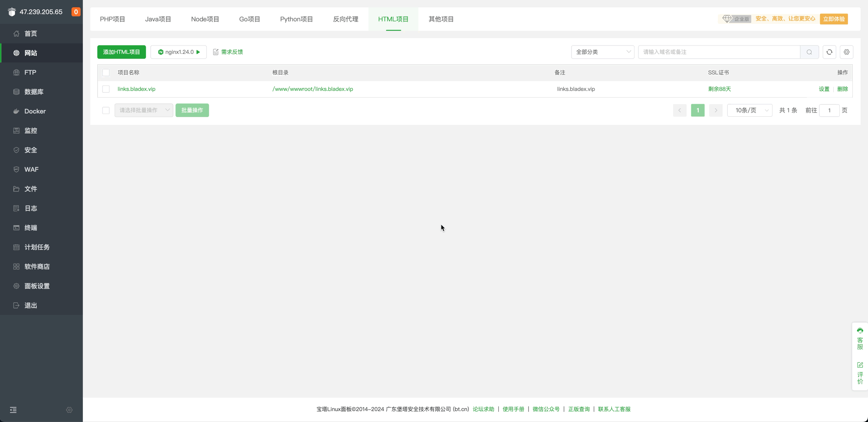Toggle the select-all checkbox in the table header
The image size is (868, 422).
106,72
